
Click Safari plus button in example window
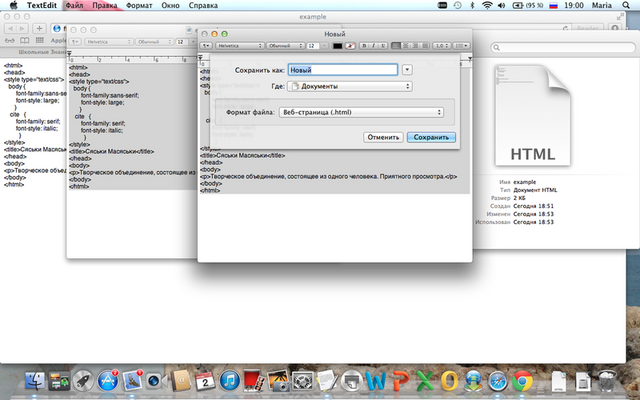pyautogui.click(x=39, y=28)
